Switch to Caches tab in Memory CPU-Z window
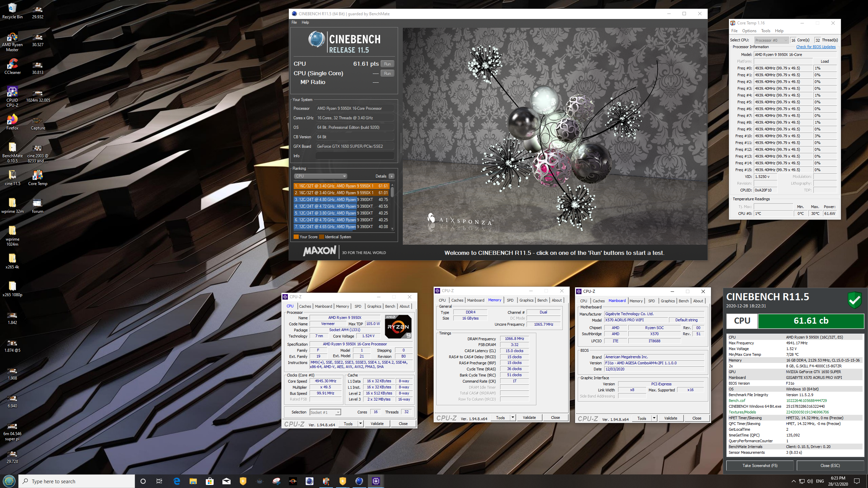Viewport: 868px width, 488px height. pyautogui.click(x=457, y=300)
